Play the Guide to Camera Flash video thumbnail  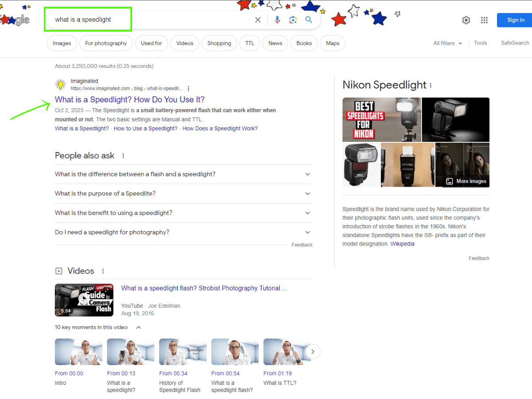tap(84, 300)
